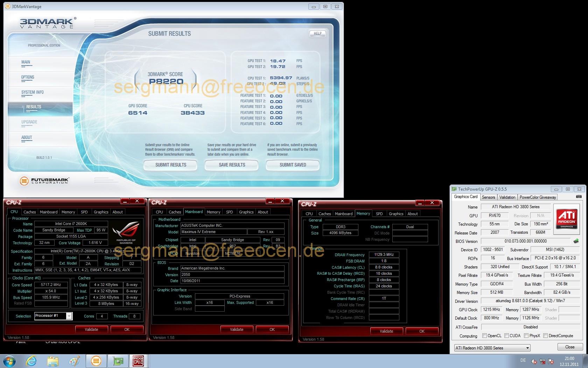Open Memory tab in the Mainboard CPU-Z window
Image resolution: width=588 pixels, height=368 pixels.
click(x=213, y=212)
